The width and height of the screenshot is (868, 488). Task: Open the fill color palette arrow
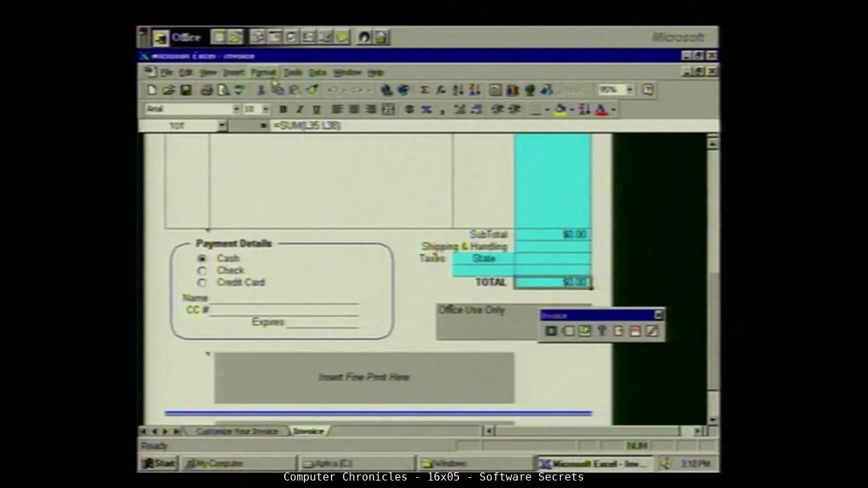click(572, 109)
